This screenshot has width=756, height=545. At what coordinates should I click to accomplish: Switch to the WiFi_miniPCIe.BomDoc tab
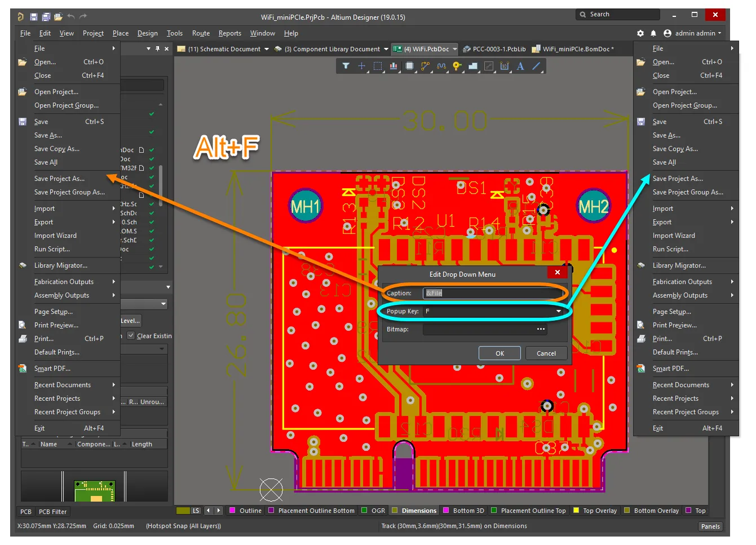(x=573, y=49)
